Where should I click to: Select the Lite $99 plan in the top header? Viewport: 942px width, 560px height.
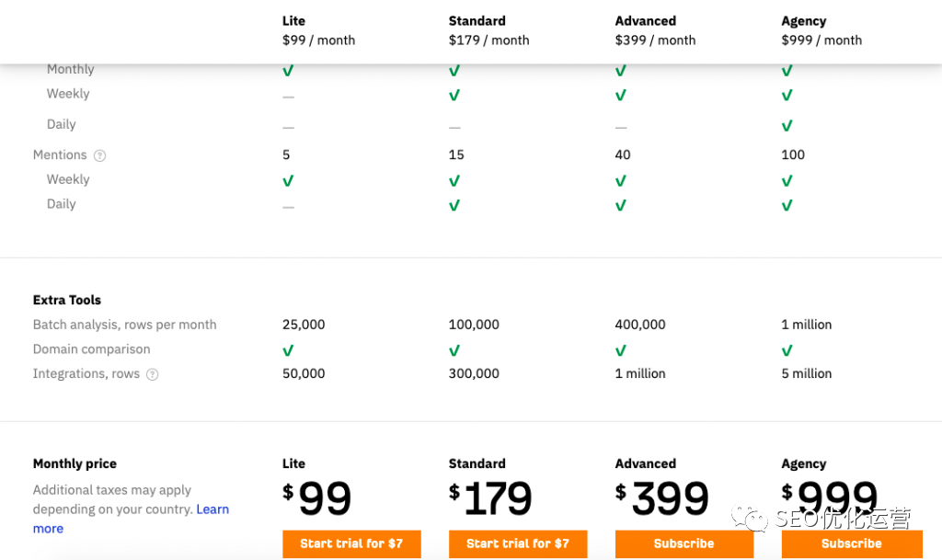tap(318, 30)
